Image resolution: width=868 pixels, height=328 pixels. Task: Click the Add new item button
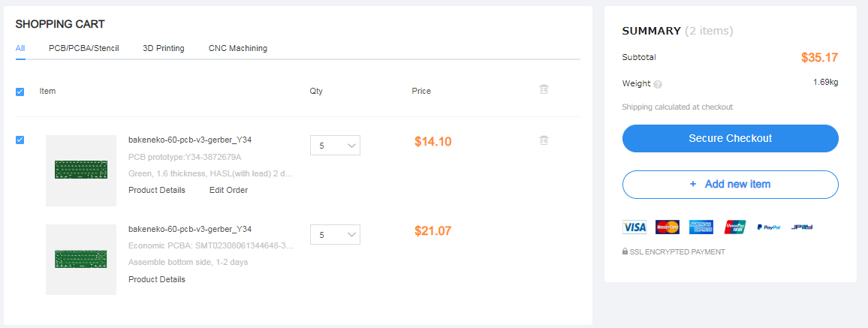coord(730,184)
